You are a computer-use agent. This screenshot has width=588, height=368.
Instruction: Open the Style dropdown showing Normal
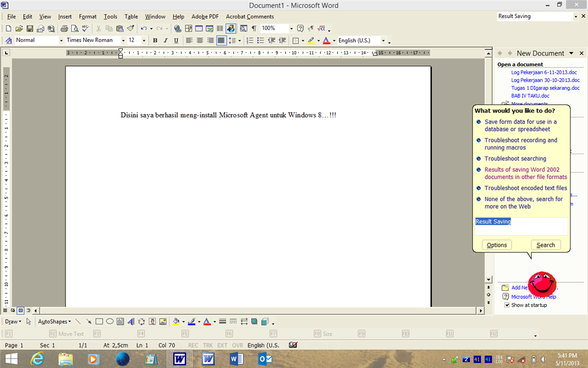(x=61, y=41)
